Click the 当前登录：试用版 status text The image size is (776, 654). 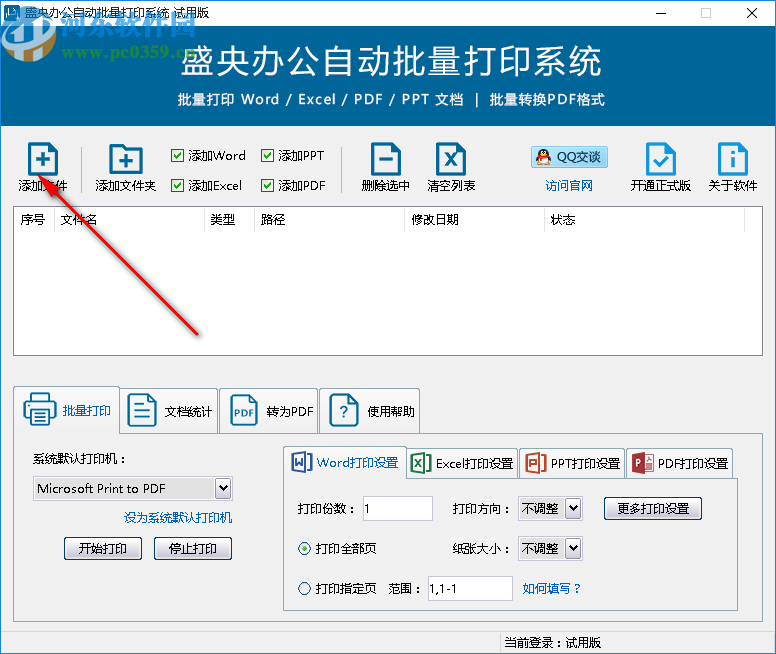pyautogui.click(x=553, y=643)
